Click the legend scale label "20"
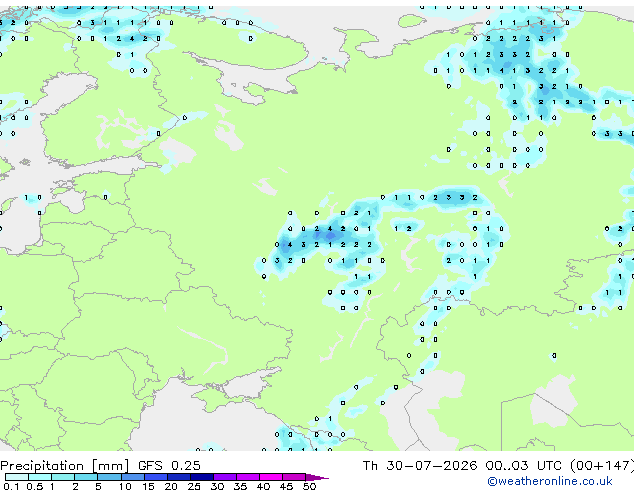Viewport: 634px width, 490px height. pos(171,486)
